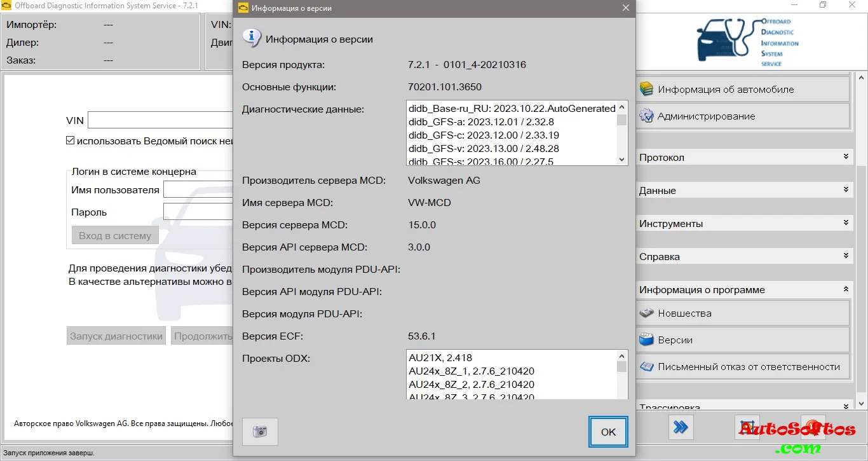868x461 pixels.
Task: Open Информация об автомобиле
Action: (743, 90)
